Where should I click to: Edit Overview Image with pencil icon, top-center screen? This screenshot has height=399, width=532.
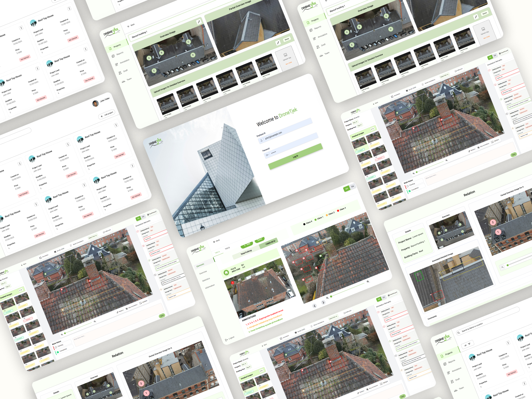point(199,22)
